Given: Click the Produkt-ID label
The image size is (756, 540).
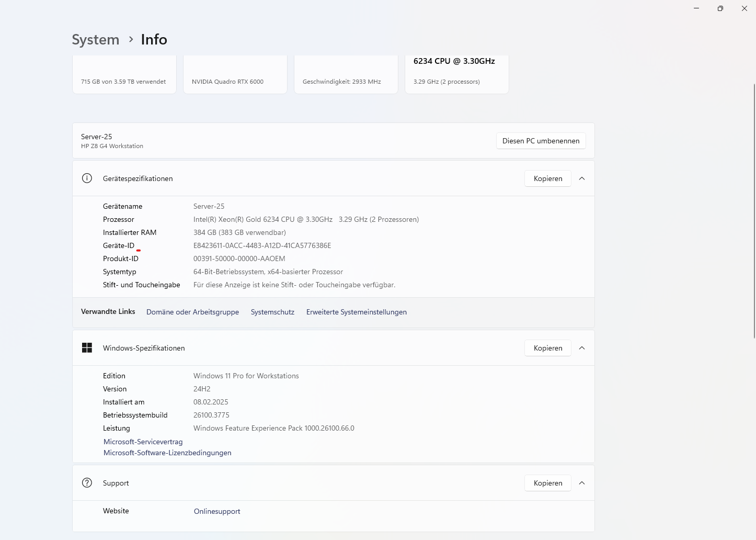Looking at the screenshot, I should 121,258.
